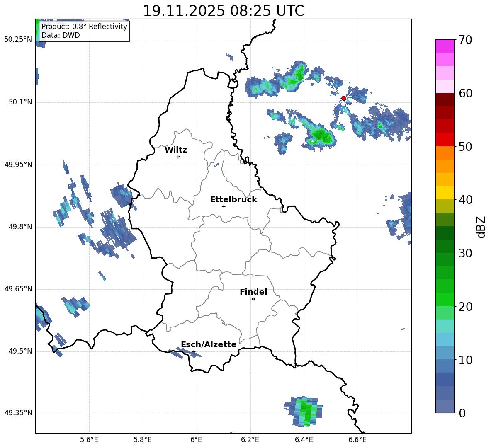
Task: Click the 'Wiltz' city label
Action: coord(176,150)
